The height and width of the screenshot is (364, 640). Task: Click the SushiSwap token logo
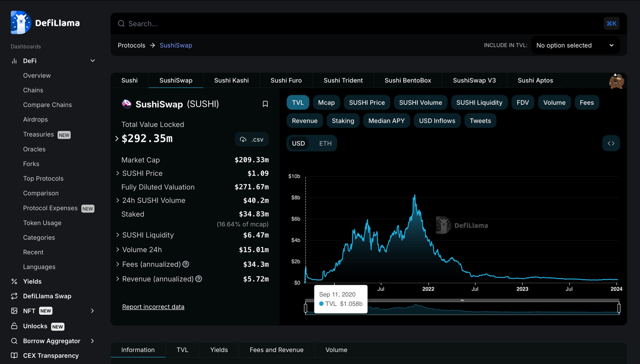coord(126,104)
